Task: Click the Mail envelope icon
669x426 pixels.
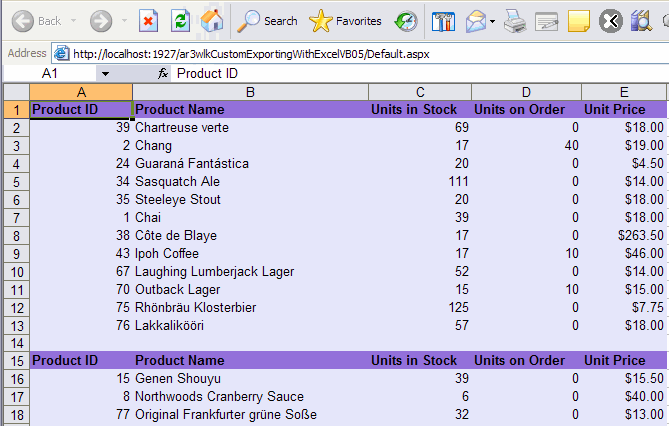Action: click(476, 21)
